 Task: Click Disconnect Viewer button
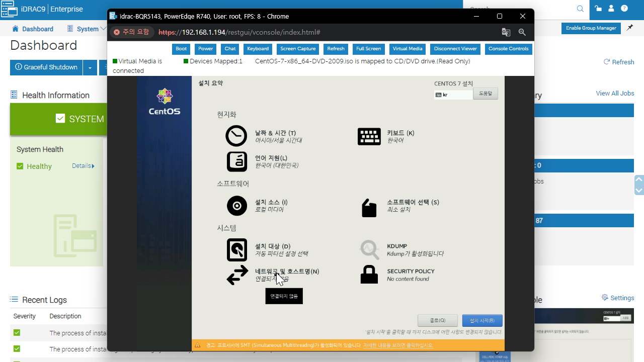pos(455,49)
